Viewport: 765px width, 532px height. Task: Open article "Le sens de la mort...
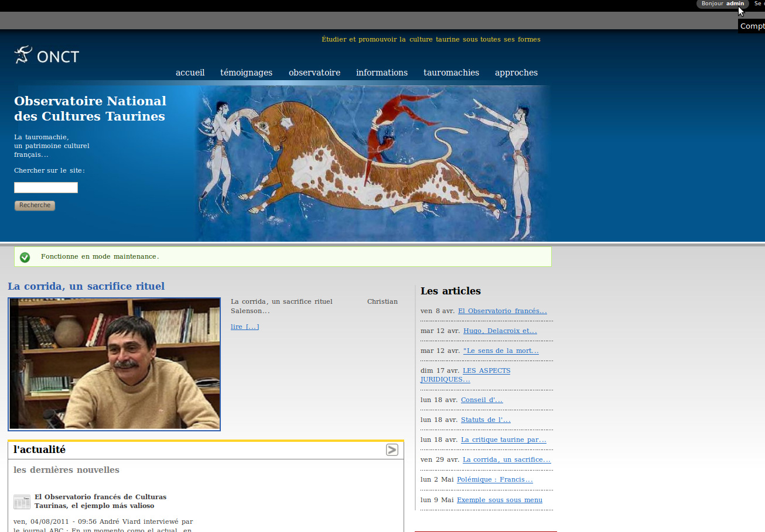point(501,351)
